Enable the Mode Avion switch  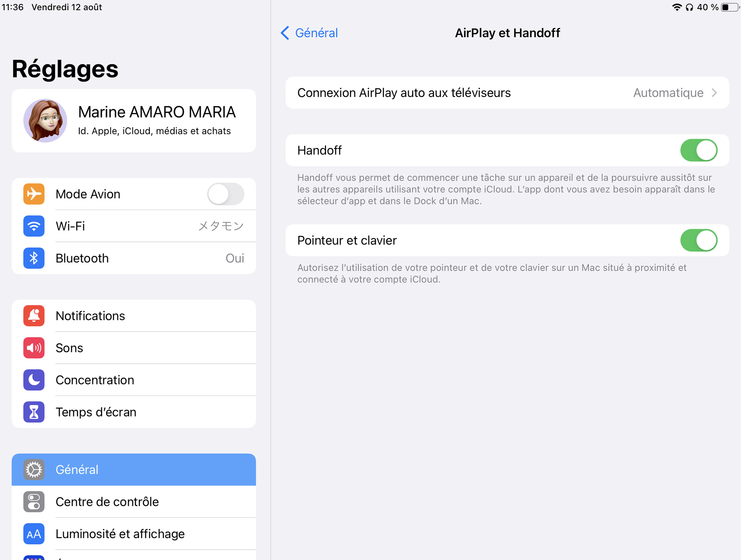tap(225, 194)
